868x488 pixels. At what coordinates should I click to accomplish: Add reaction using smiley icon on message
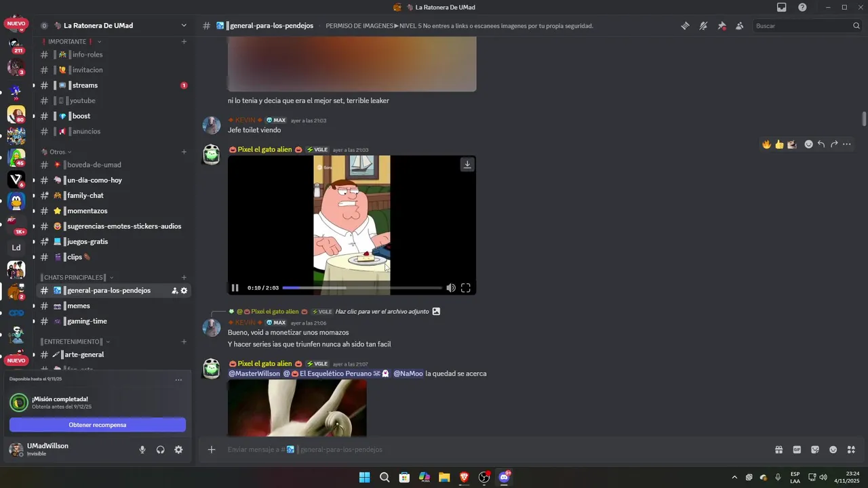coord(808,144)
